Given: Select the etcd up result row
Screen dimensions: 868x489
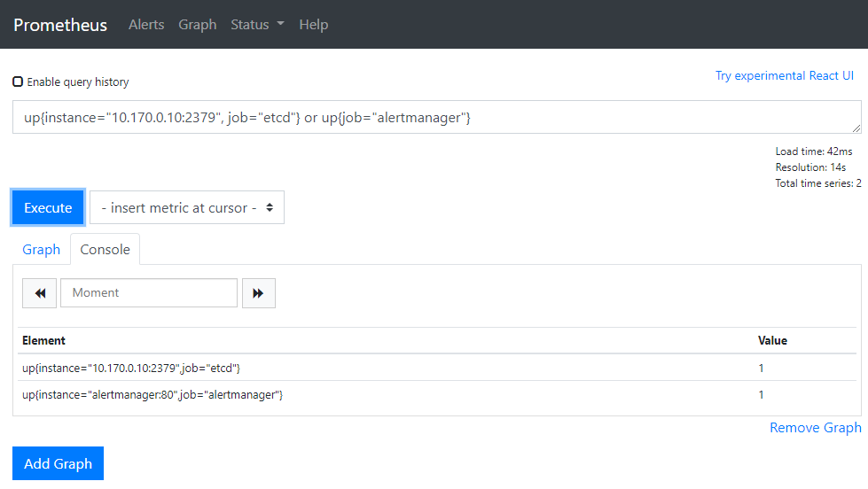Looking at the screenshot, I should (x=131, y=368).
